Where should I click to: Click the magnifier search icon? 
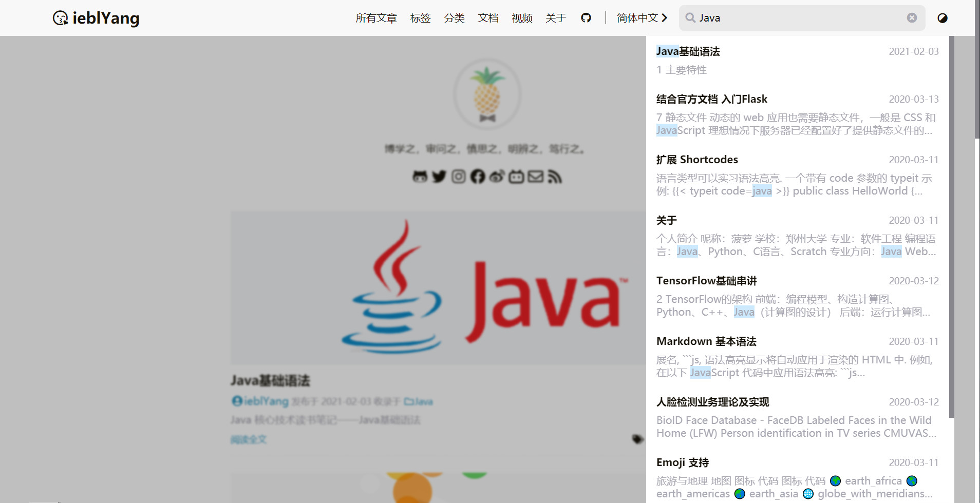click(690, 18)
